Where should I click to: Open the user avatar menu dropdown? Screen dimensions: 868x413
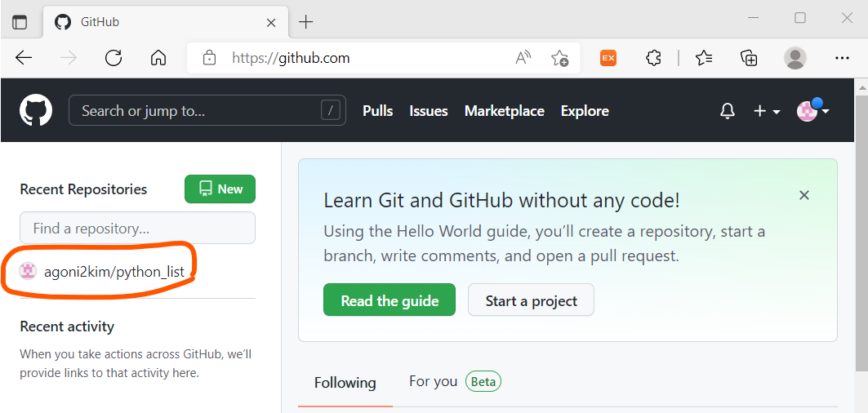(812, 111)
